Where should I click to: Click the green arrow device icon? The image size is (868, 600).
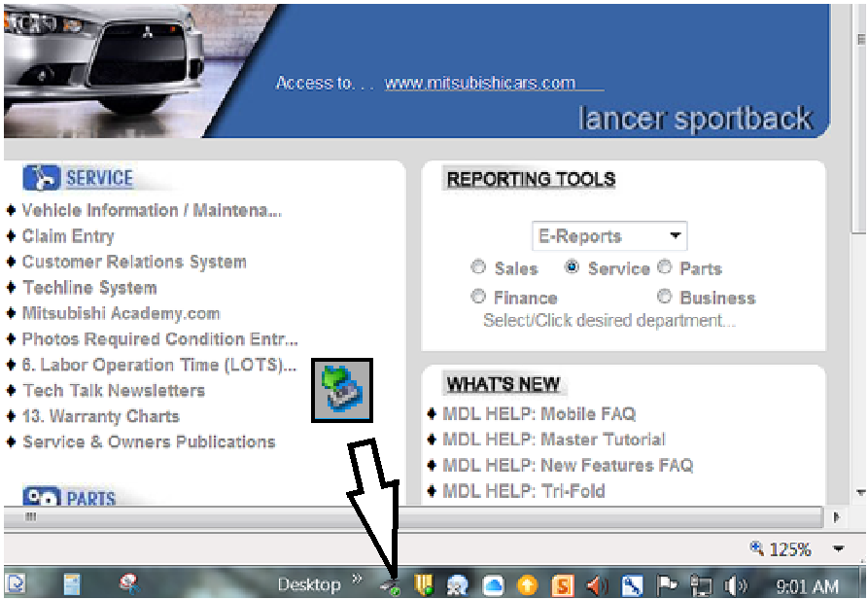click(x=340, y=390)
